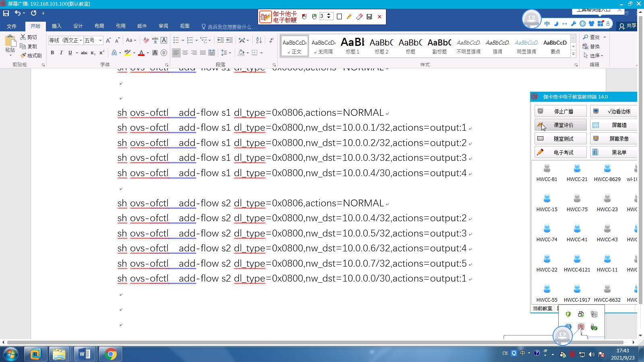Image resolution: width=644 pixels, height=362 pixels.
Task: Click the Cut (剪切) scissors icon
Action: [x=23, y=37]
